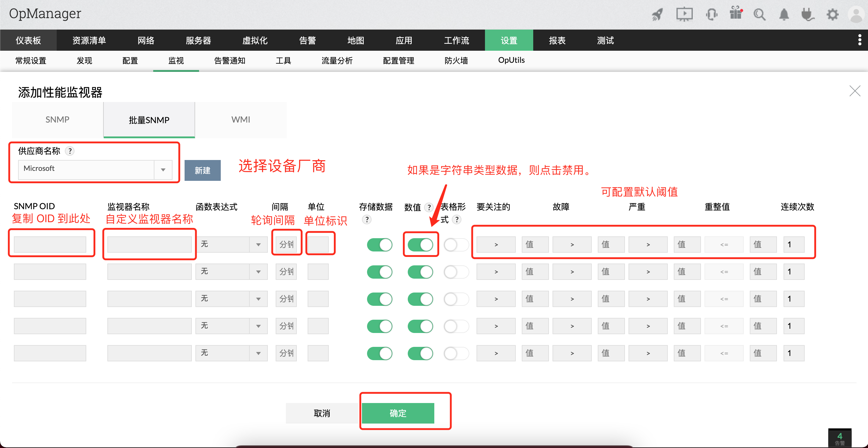Open the 虚拟化 main menu
The height and width of the screenshot is (448, 868).
[255, 40]
